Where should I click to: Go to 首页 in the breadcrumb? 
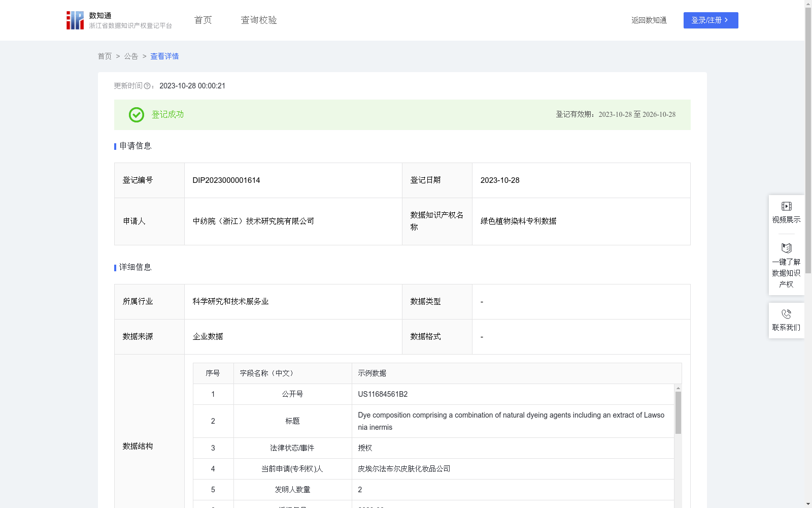[105, 56]
